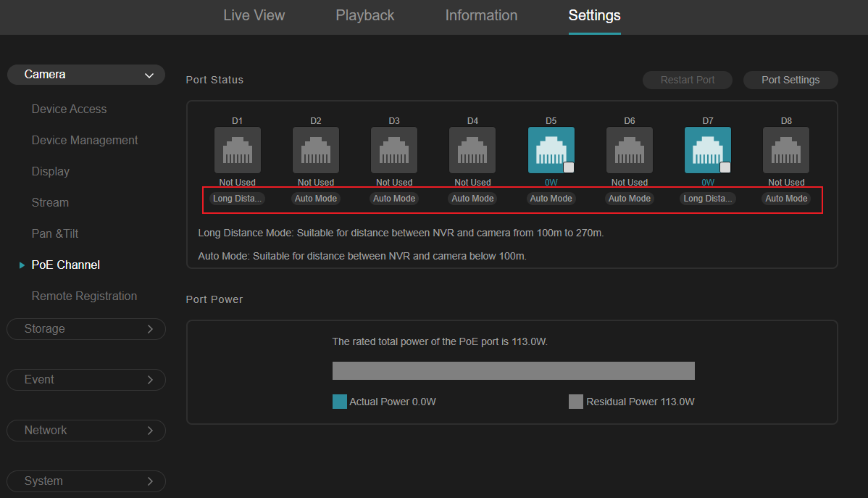Image resolution: width=868 pixels, height=498 pixels.
Task: Select the PoE Channel menu item
Action: 65,265
